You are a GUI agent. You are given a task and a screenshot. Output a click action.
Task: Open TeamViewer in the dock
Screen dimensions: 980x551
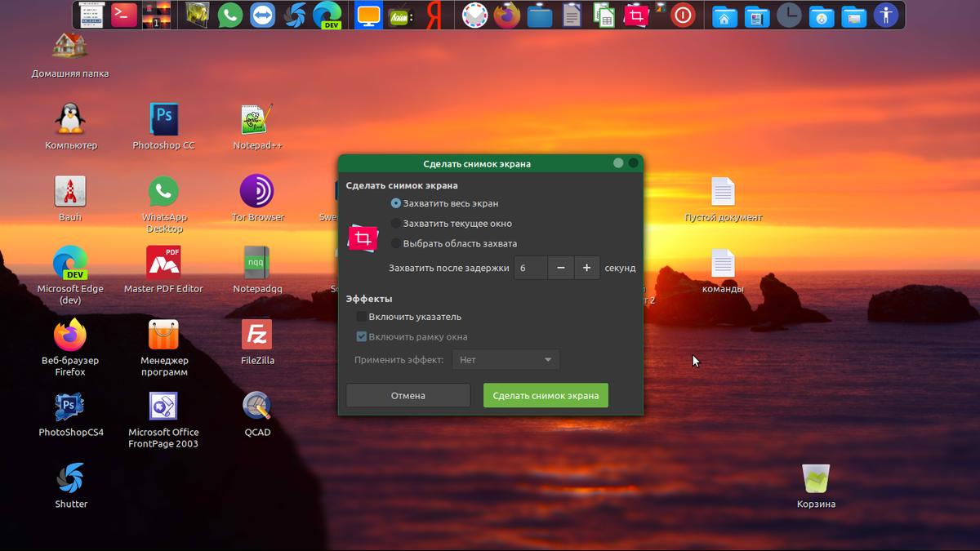click(x=263, y=15)
